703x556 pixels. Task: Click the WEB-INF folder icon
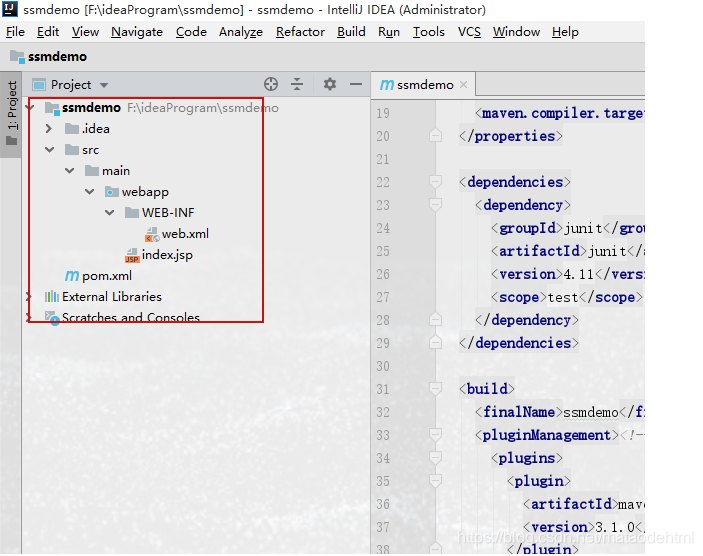click(x=131, y=213)
